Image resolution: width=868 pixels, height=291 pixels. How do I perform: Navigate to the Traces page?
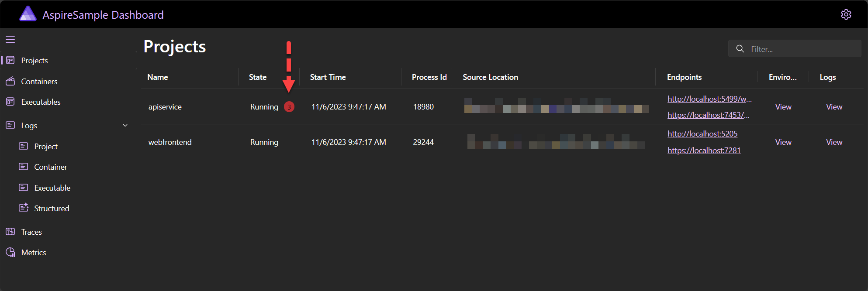(x=31, y=232)
